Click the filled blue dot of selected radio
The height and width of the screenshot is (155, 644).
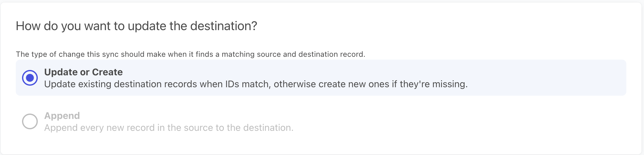[x=30, y=78]
